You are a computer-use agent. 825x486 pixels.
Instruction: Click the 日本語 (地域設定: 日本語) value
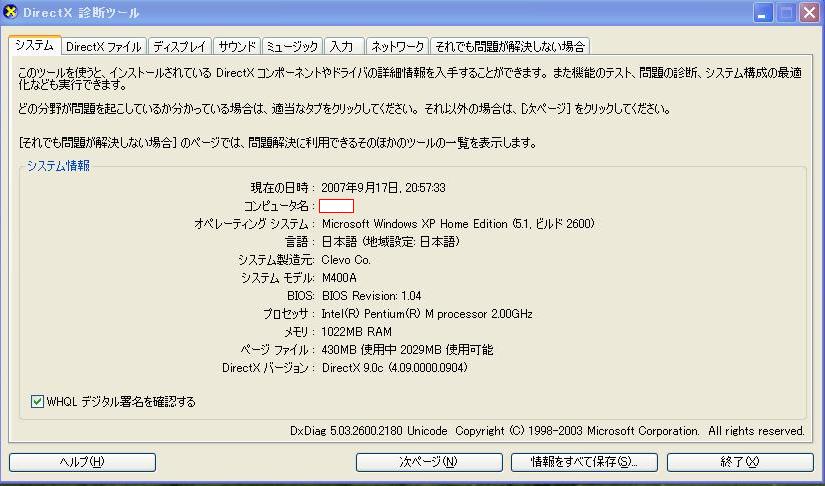(x=390, y=241)
